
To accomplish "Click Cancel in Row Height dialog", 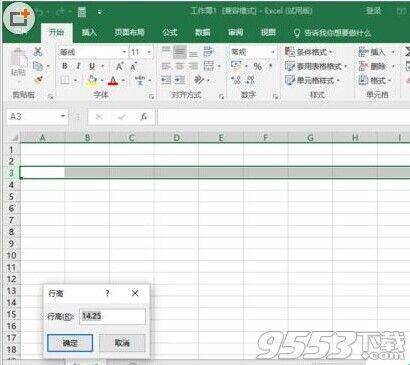I will tap(122, 343).
